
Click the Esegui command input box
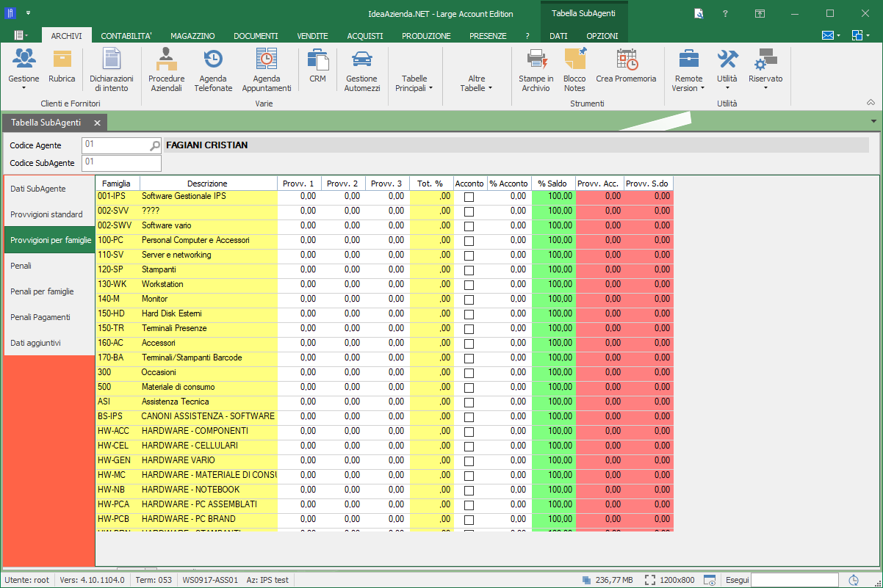tap(794, 580)
